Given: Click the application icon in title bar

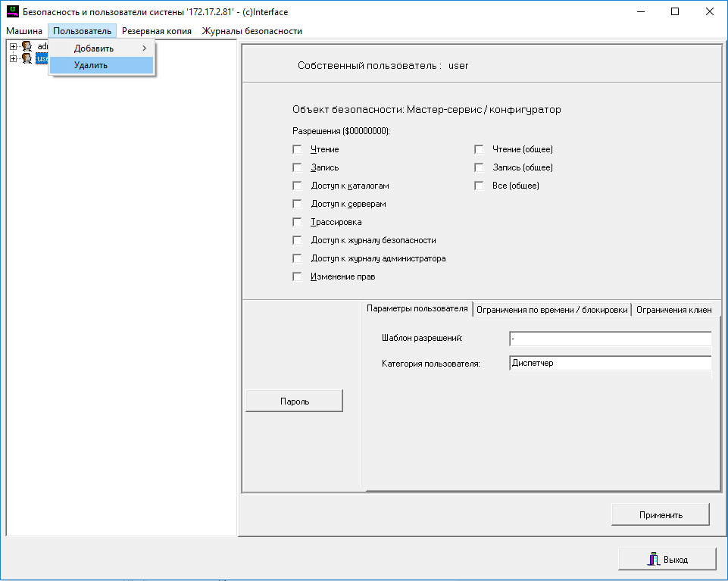Looking at the screenshot, I should coord(12,12).
